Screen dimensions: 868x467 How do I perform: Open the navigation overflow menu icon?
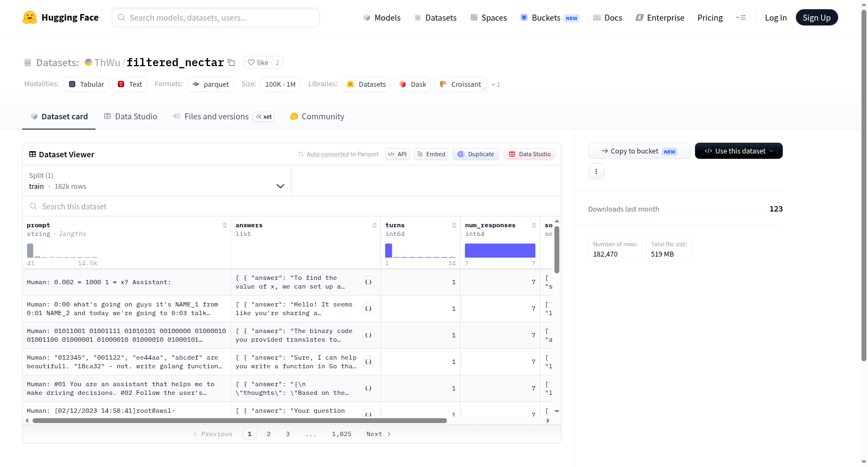tap(741, 17)
